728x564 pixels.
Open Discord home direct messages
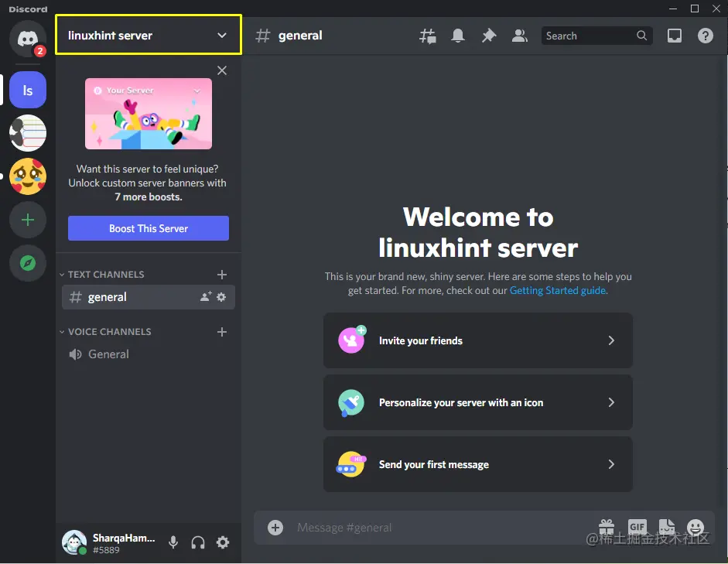tap(28, 38)
